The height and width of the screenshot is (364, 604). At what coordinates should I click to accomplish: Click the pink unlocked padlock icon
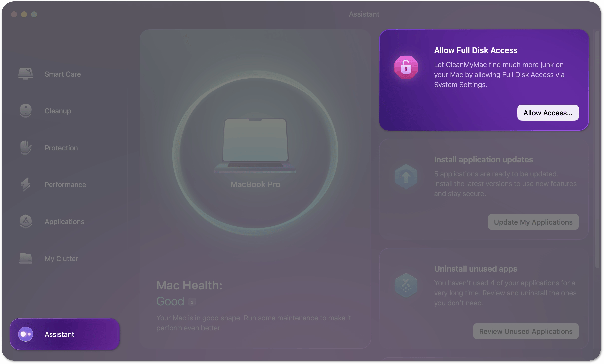[406, 67]
